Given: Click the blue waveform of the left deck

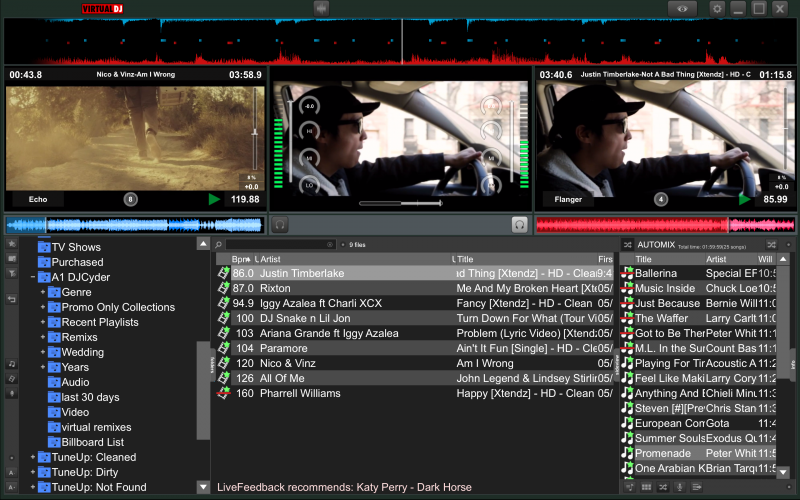Looking at the screenshot, I should click(135, 224).
